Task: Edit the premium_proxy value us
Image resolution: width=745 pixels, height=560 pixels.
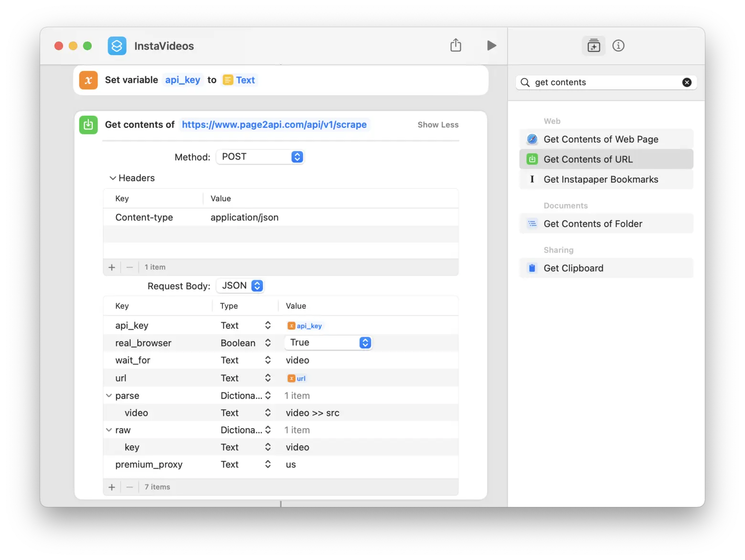Action: point(291,465)
